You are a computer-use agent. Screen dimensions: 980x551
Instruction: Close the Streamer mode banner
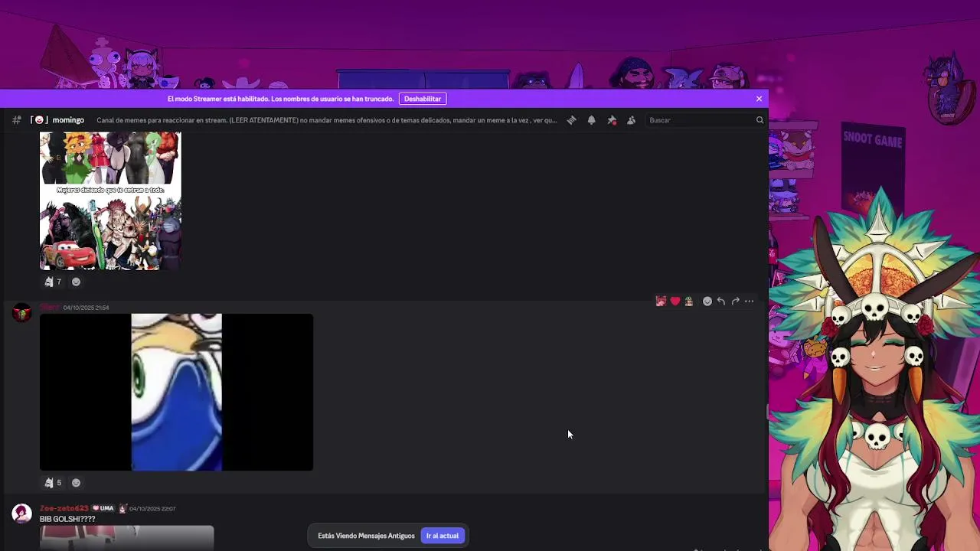click(759, 99)
